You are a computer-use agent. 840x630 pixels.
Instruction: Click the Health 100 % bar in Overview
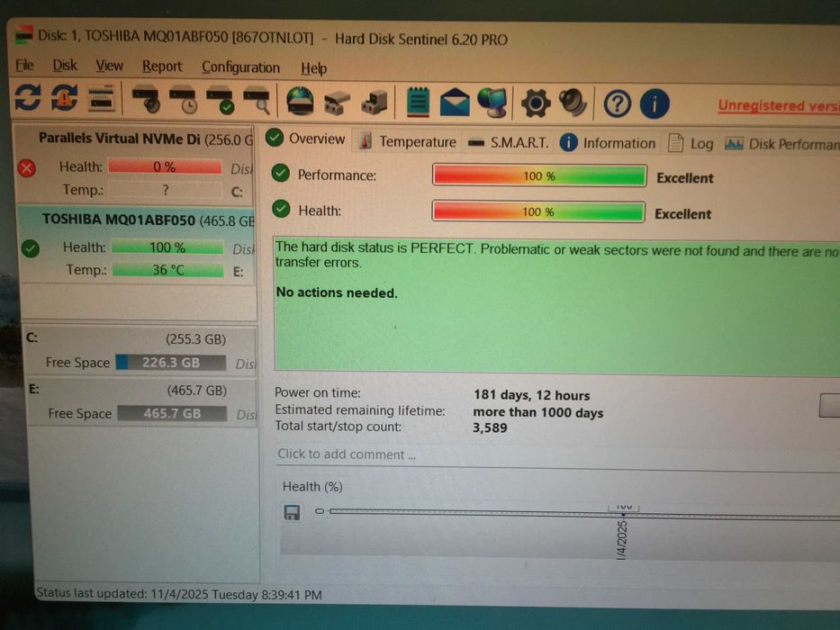(538, 212)
